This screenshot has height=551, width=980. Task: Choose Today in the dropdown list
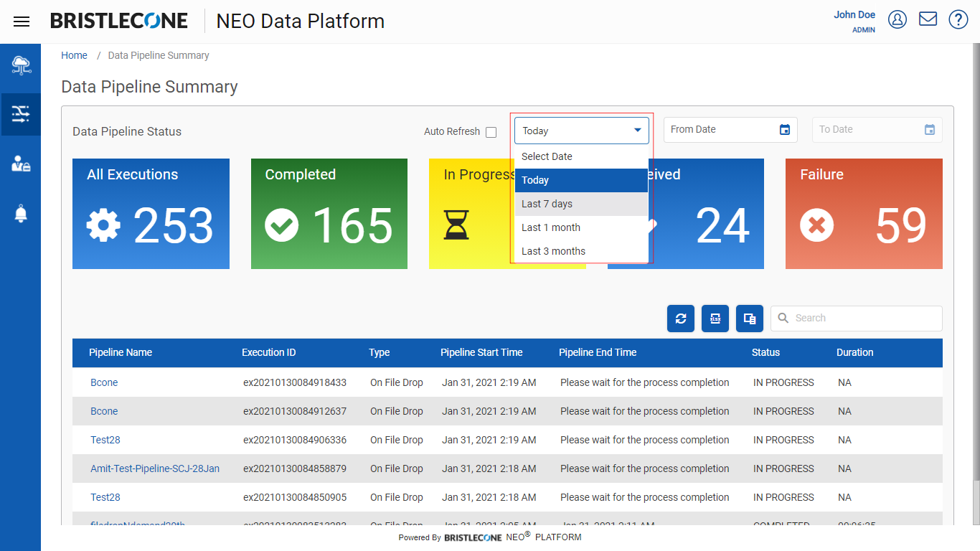(582, 180)
